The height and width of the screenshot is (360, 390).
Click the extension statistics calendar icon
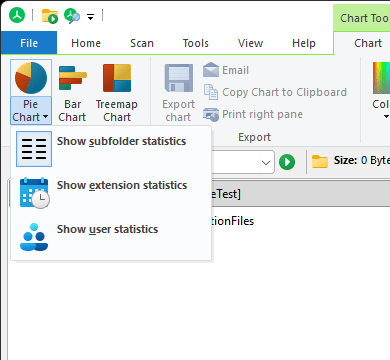(34, 193)
